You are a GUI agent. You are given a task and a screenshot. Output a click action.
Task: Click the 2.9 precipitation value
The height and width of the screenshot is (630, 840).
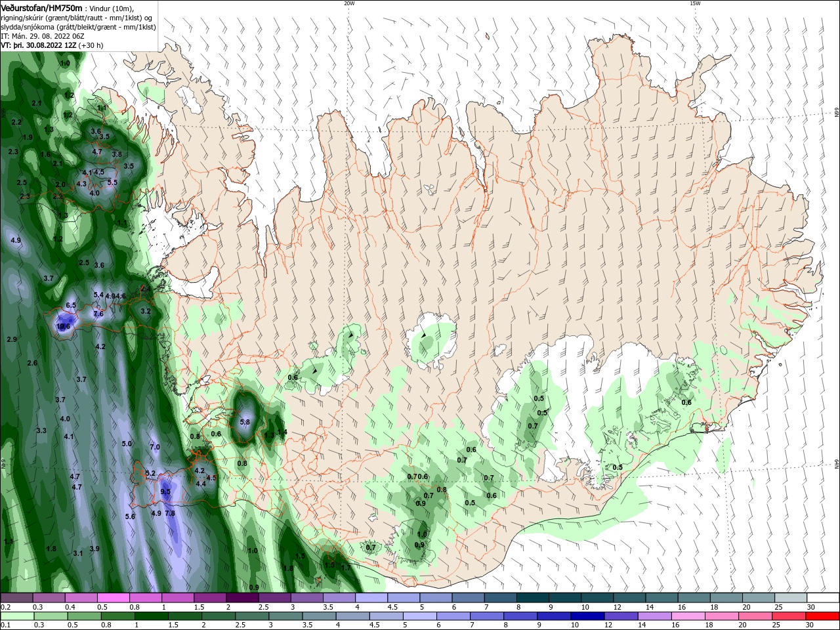tap(12, 339)
